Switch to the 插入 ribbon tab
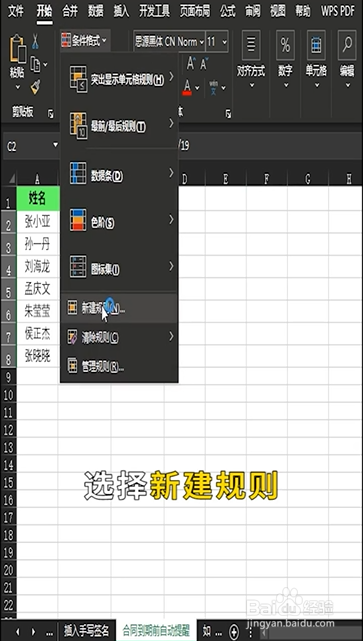363x641 pixels. (x=121, y=11)
